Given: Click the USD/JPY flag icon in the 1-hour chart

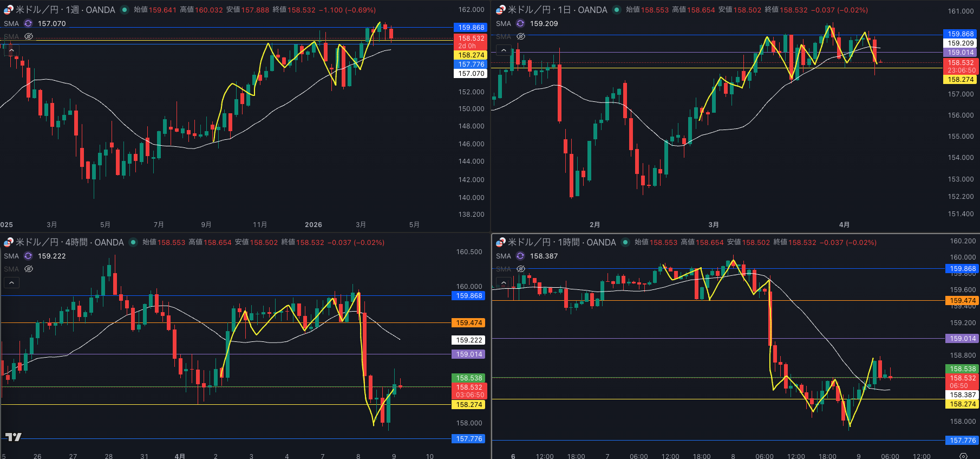Looking at the screenshot, I should (x=501, y=242).
